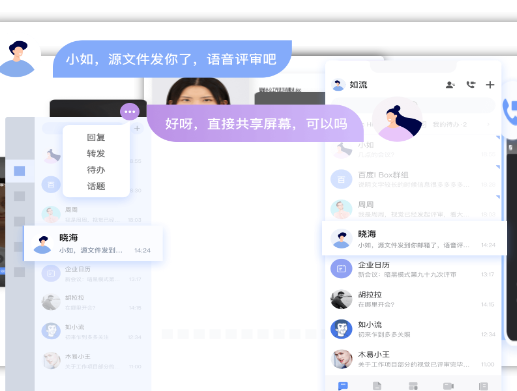Click the purple three-dots more button
This screenshot has height=391, width=517.
click(130, 112)
